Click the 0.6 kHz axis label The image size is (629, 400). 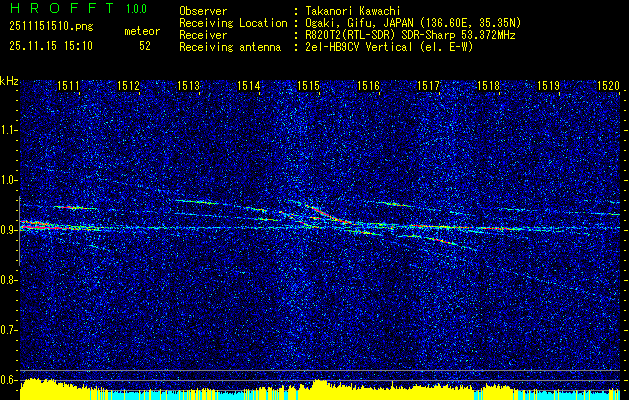[x=8, y=380]
